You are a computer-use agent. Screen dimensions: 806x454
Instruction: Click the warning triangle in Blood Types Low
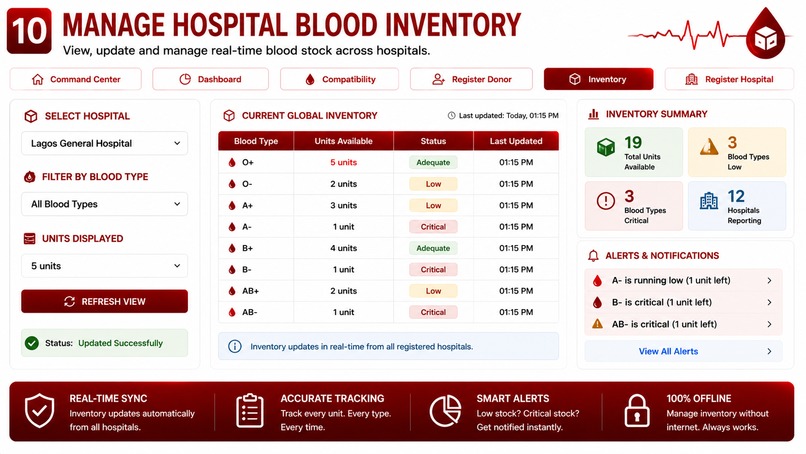click(x=709, y=147)
